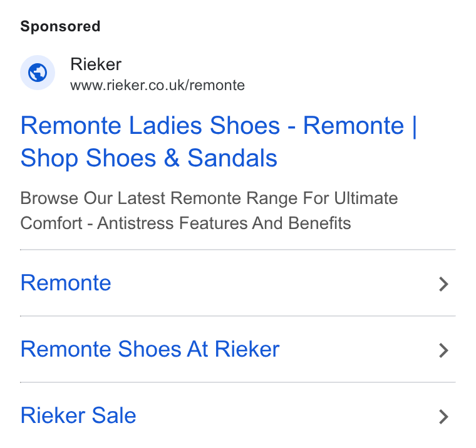Expand the Remonte Shoes At Rieker row
Image resolution: width=476 pixels, height=448 pixels.
(x=238, y=349)
